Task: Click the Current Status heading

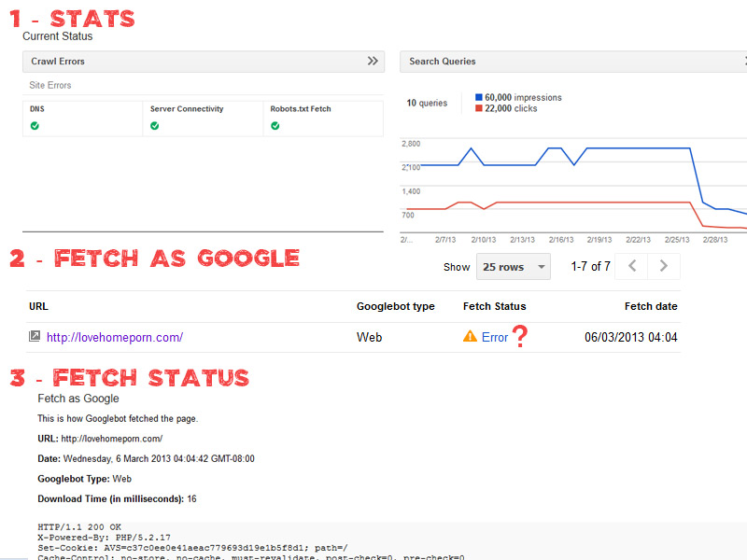Action: pos(58,36)
